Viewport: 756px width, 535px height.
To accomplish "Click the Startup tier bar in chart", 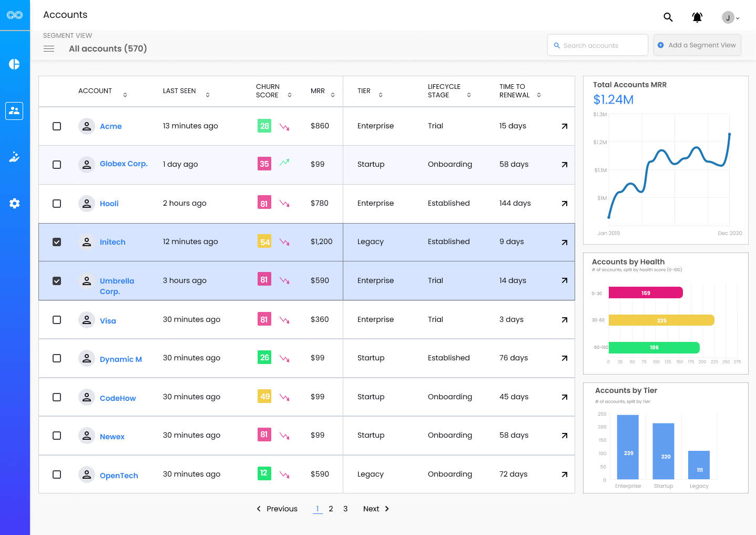I will point(663,451).
